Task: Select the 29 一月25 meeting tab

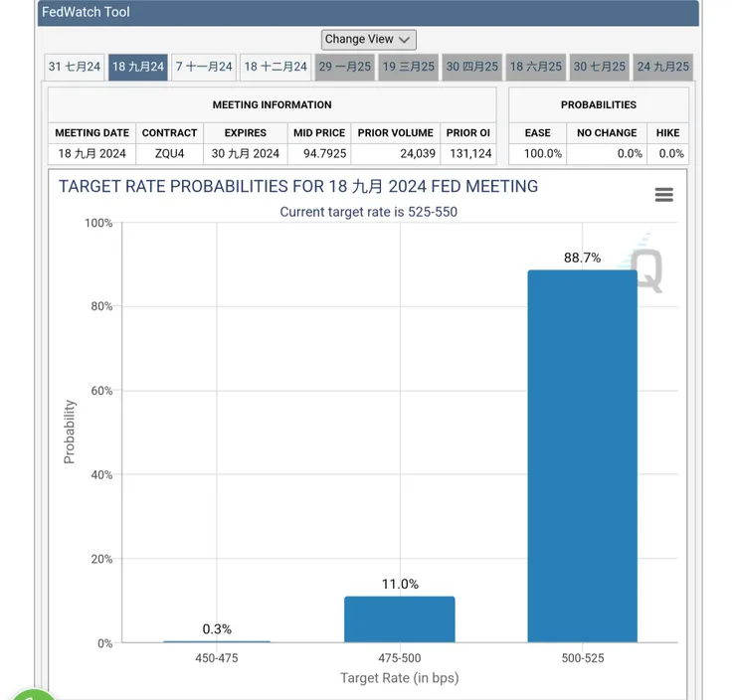Action: click(344, 67)
